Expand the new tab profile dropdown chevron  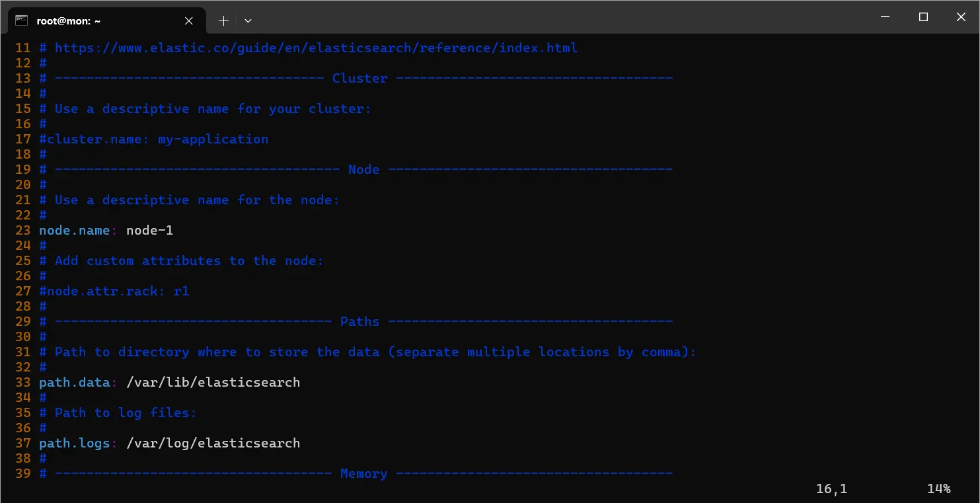[x=248, y=20]
